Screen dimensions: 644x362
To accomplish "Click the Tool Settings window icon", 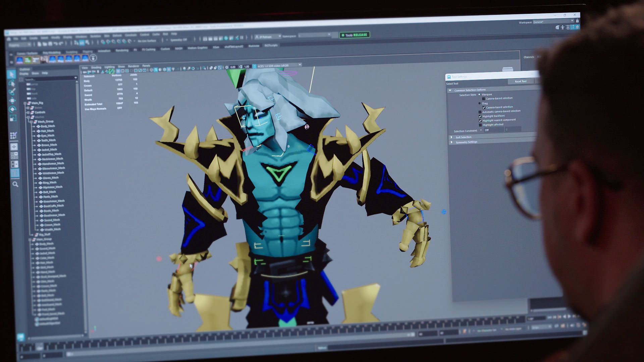I will click(x=449, y=77).
